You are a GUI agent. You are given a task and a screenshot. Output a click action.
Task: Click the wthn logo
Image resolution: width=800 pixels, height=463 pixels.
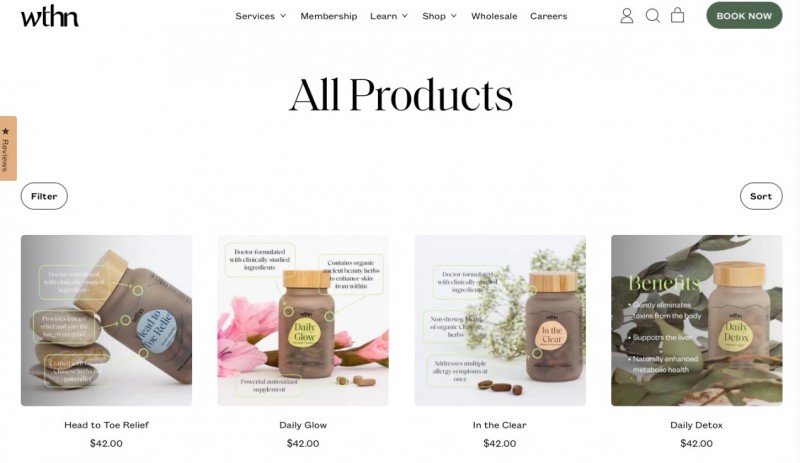coord(49,16)
